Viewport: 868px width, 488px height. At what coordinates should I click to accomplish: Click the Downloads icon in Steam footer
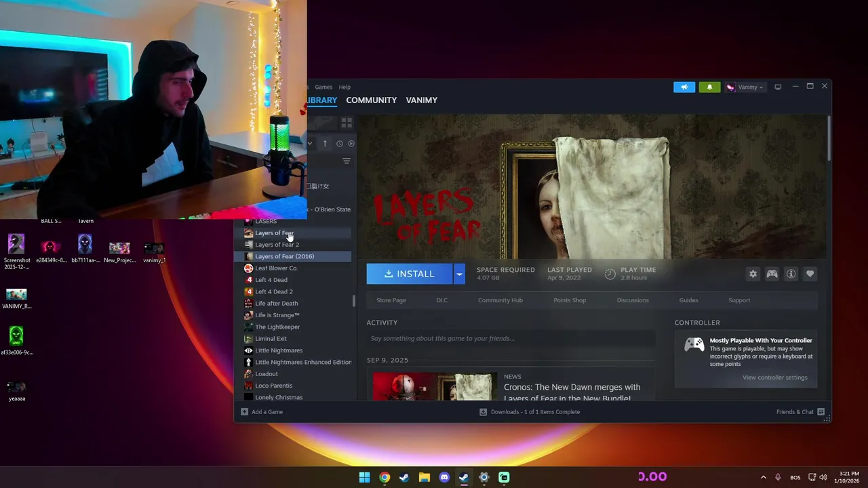point(483,411)
